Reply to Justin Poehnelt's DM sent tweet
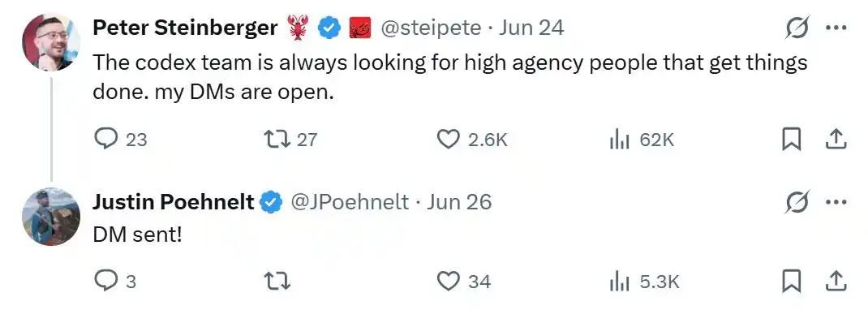This screenshot has width=868, height=310. (114, 282)
